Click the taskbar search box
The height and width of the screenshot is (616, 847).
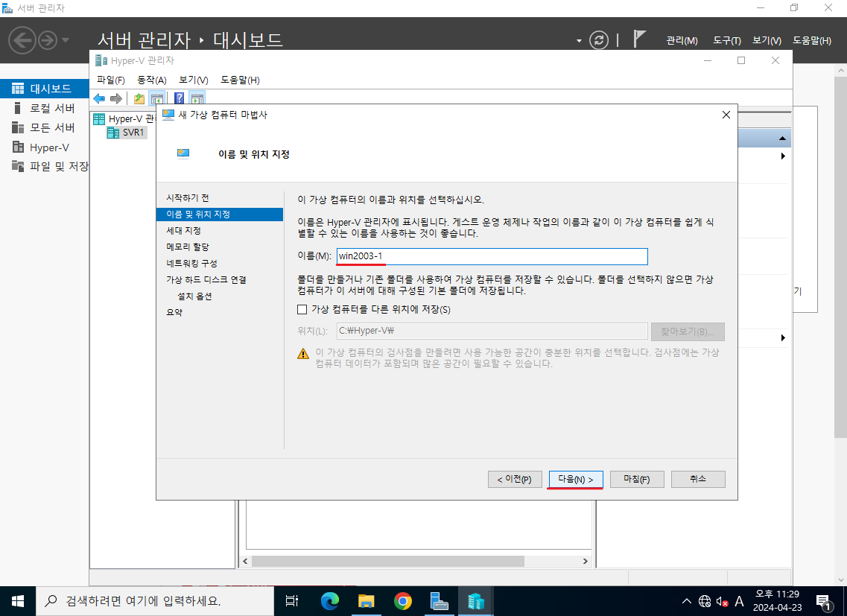point(155,601)
